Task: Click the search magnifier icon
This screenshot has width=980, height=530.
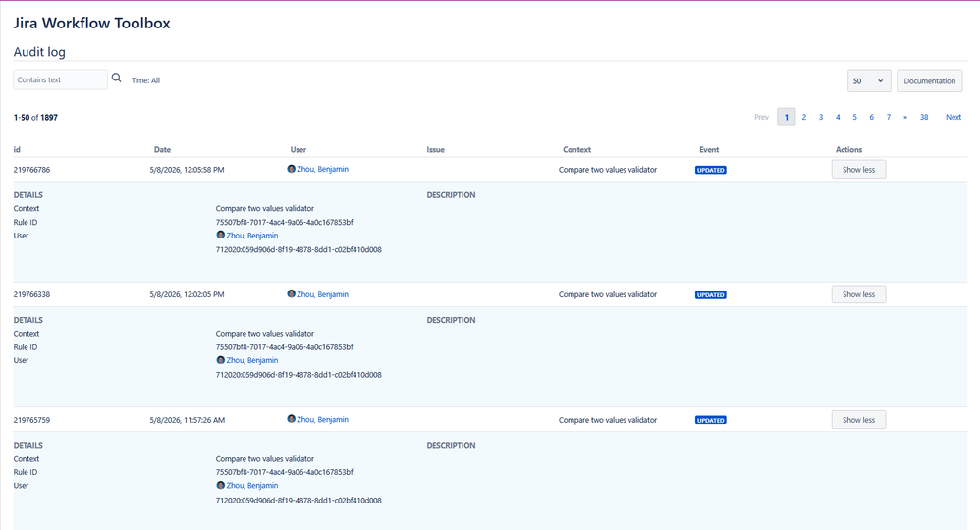Action: click(x=116, y=79)
